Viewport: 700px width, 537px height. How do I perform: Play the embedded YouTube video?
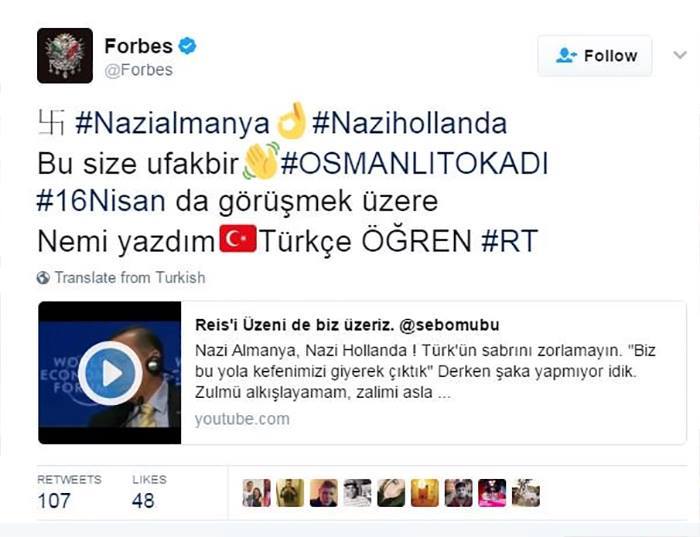[x=110, y=373]
